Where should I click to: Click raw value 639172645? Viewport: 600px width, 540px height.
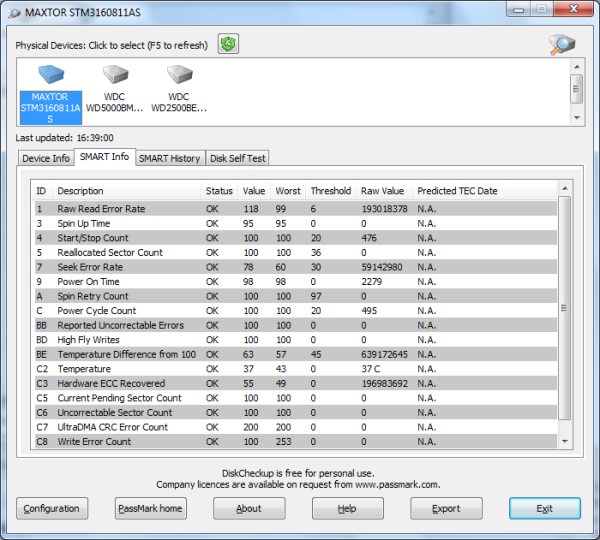[385, 354]
